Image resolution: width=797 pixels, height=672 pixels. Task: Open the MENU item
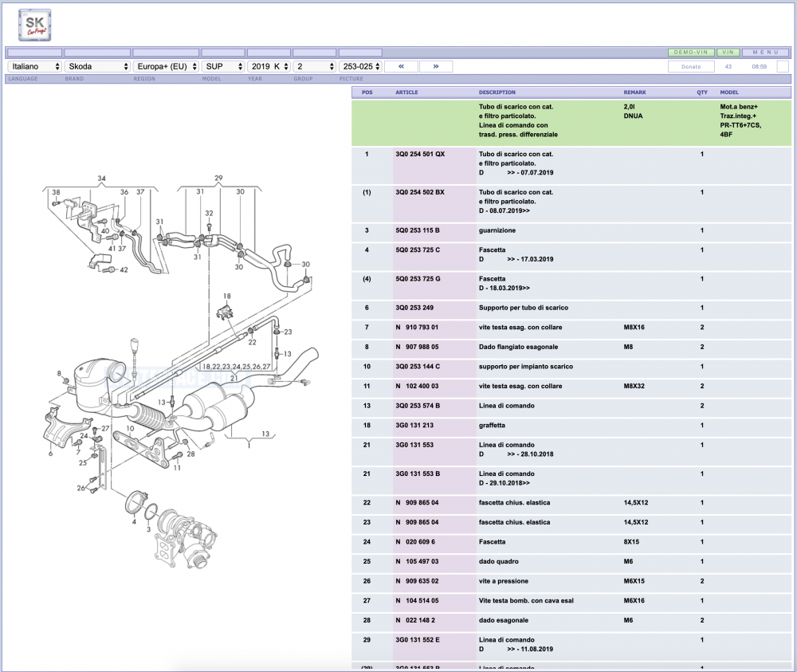pos(765,53)
